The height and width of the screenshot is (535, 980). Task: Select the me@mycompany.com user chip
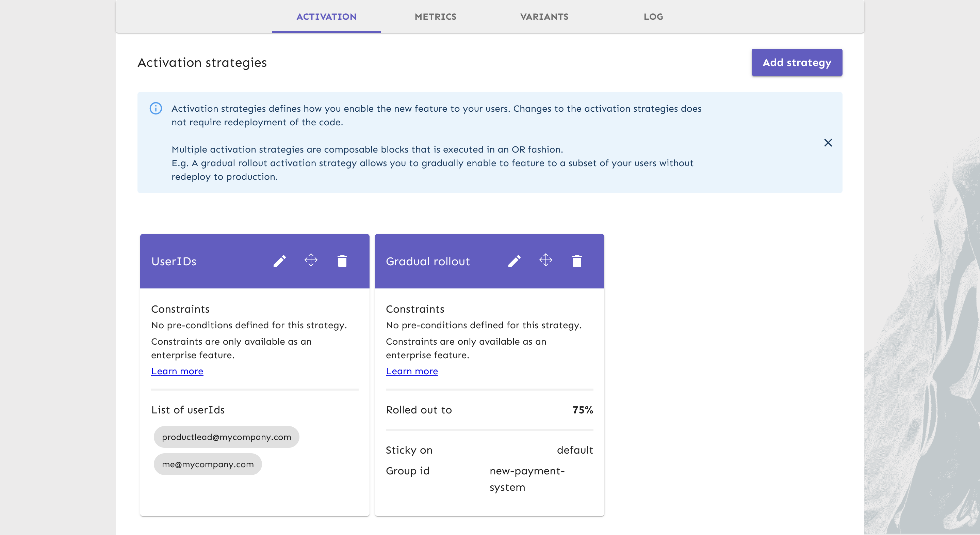[208, 465]
